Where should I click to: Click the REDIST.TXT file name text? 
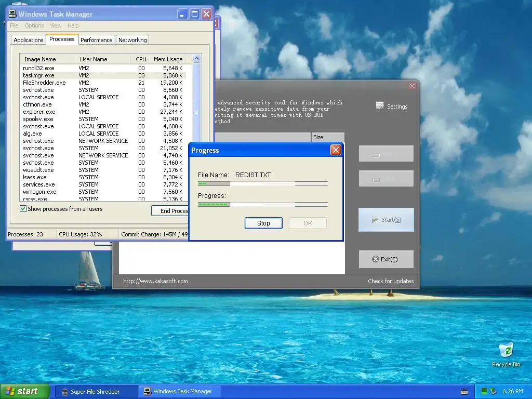tap(253, 175)
